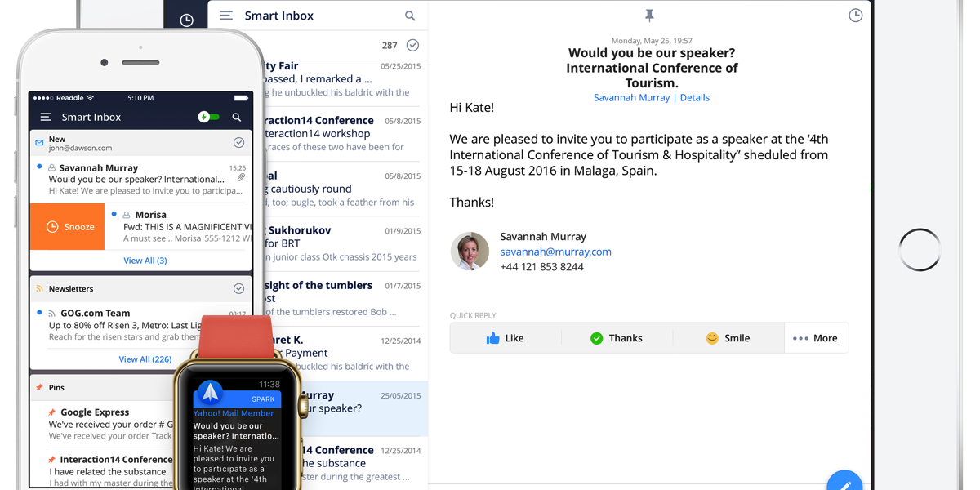The image size is (980, 490).
Task: Pin this email with the pin icon
Action: (649, 16)
